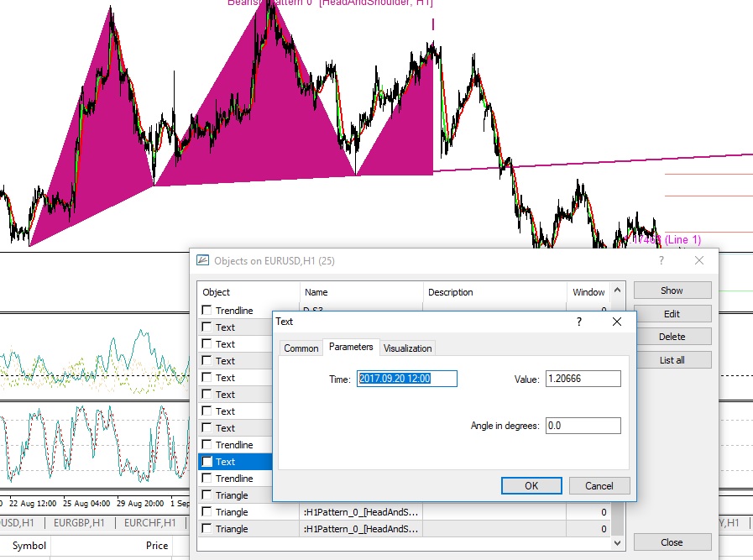Viewport: 753px width, 560px height.
Task: Click the Show button in Objects dialog
Action: point(672,290)
